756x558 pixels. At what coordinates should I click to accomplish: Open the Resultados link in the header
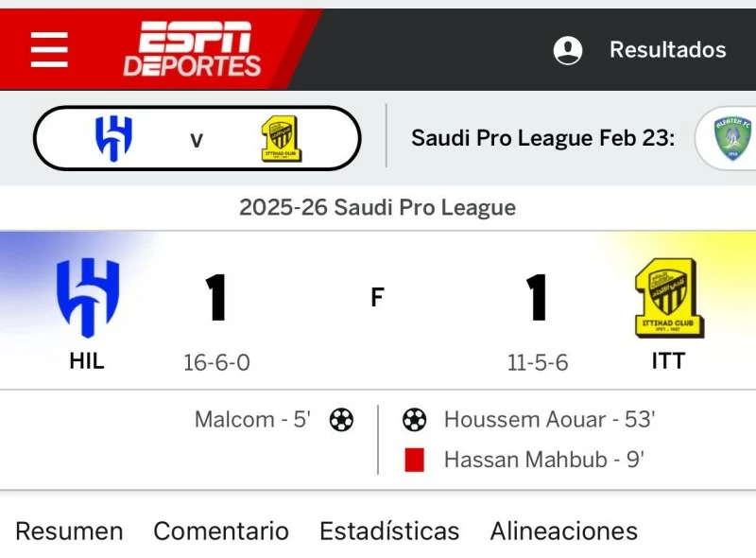click(667, 50)
